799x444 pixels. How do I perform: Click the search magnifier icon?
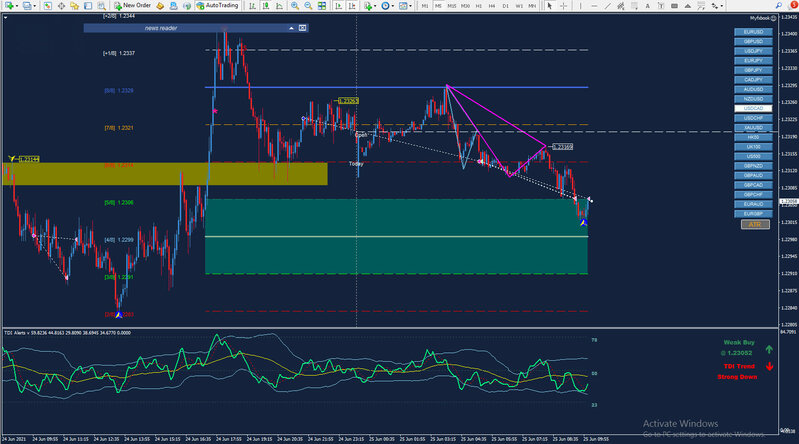[x=779, y=6]
